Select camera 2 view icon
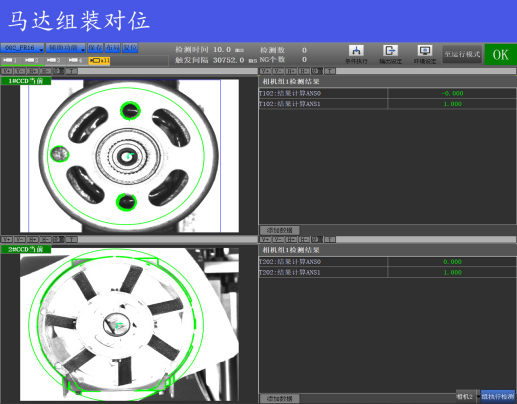517x404 pixels. [32, 60]
